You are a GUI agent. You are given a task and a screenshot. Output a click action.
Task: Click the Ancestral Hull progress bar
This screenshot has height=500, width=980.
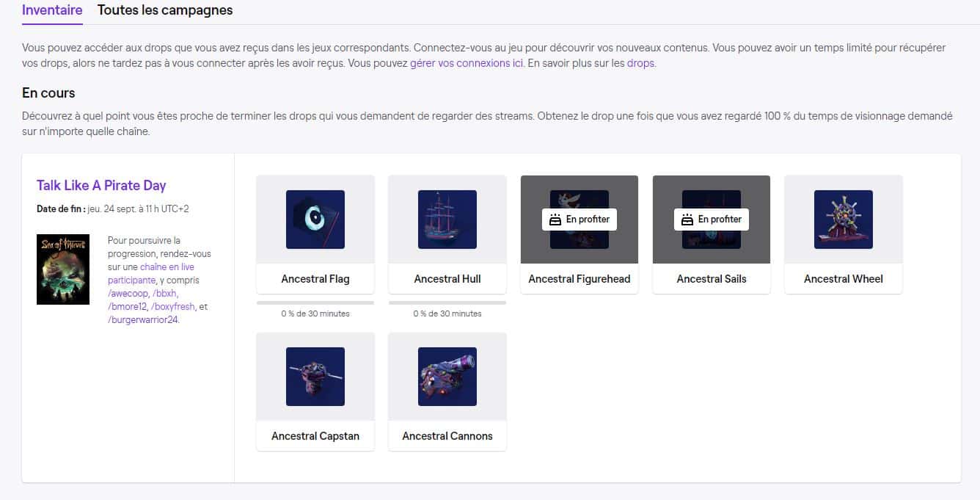447,302
